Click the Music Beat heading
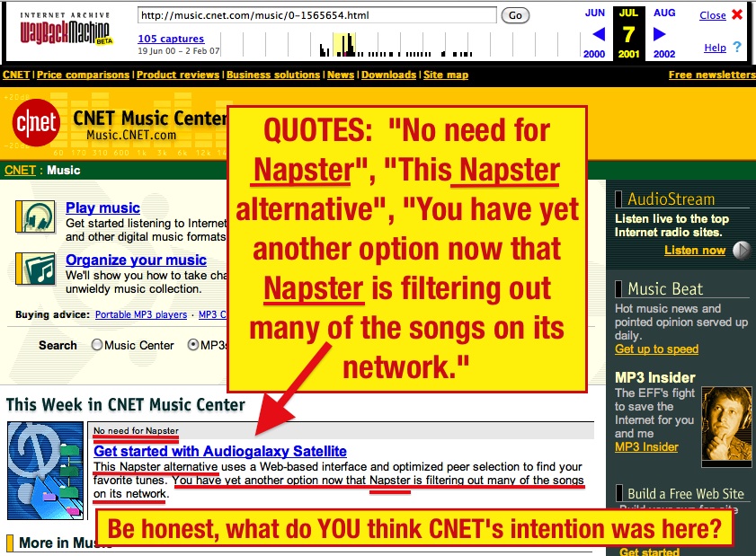The height and width of the screenshot is (556, 756). point(665,288)
